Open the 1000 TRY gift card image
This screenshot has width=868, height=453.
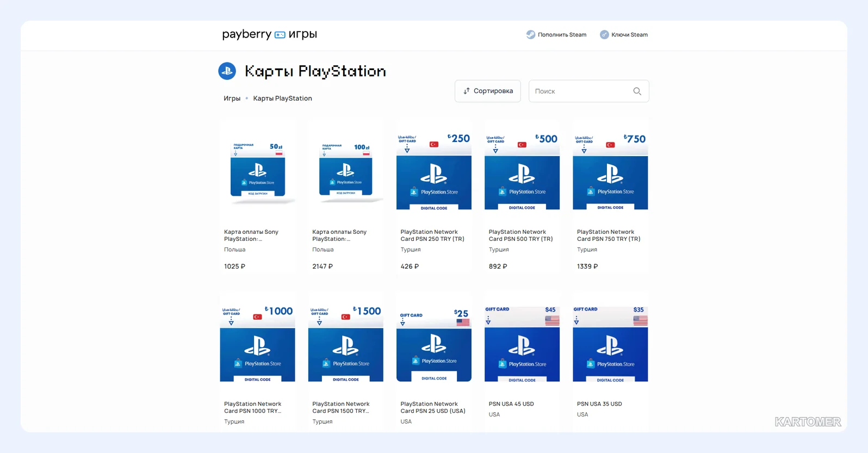[258, 344]
